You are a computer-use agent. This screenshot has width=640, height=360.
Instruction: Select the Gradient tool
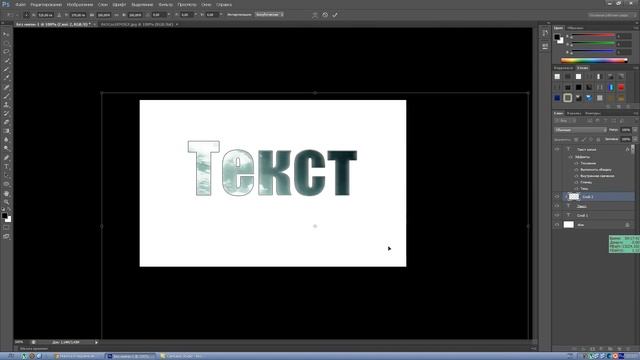tap(6, 131)
